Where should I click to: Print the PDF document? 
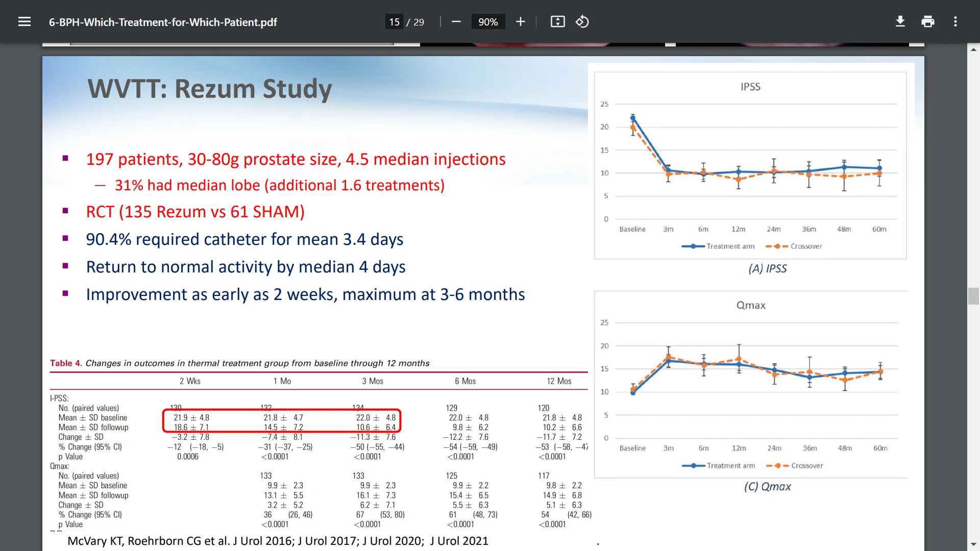[x=928, y=22]
